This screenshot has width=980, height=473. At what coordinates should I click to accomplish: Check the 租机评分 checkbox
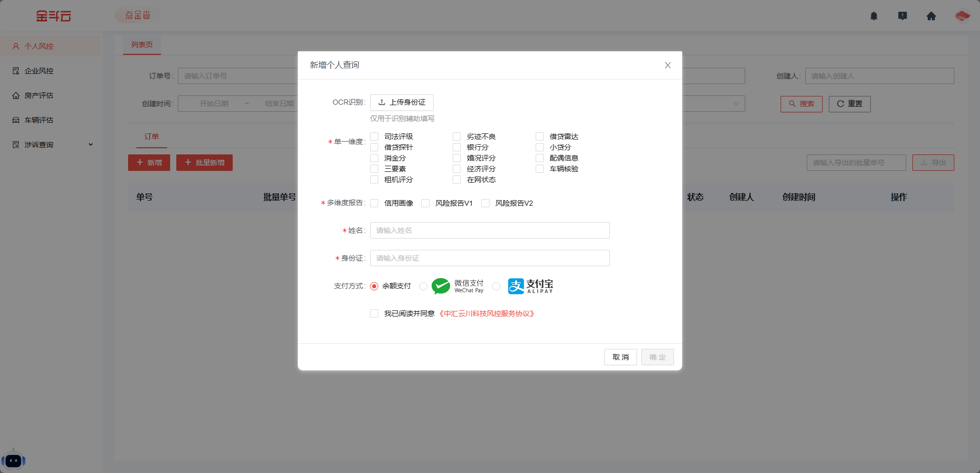374,180
